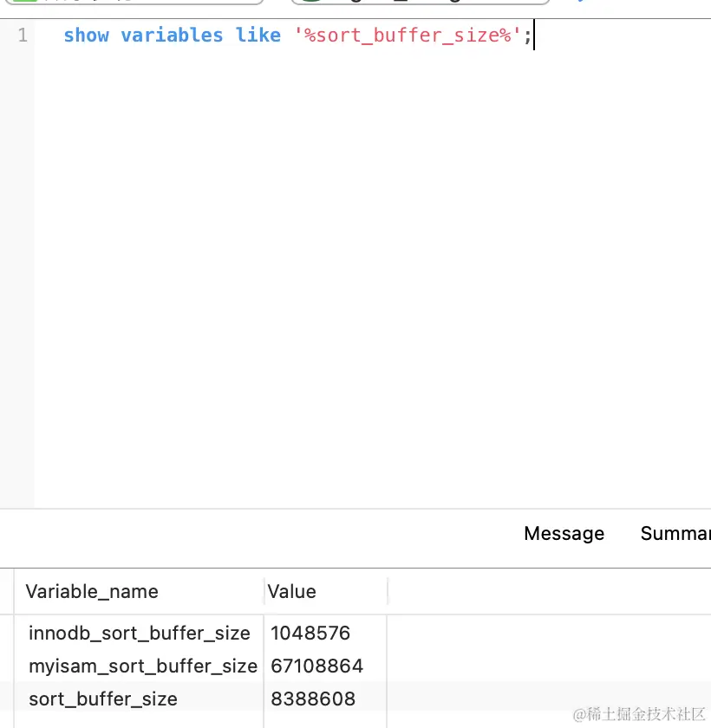Sort by the Variable_name column header
This screenshot has width=711, height=728.
[x=92, y=592]
